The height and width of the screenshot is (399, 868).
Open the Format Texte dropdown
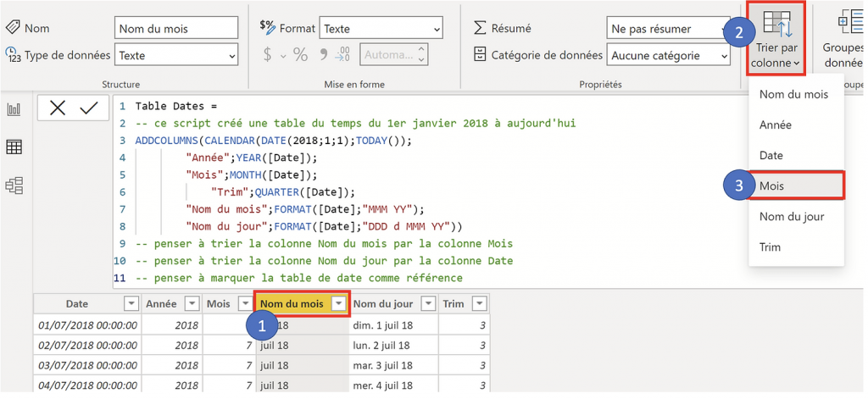click(381, 28)
